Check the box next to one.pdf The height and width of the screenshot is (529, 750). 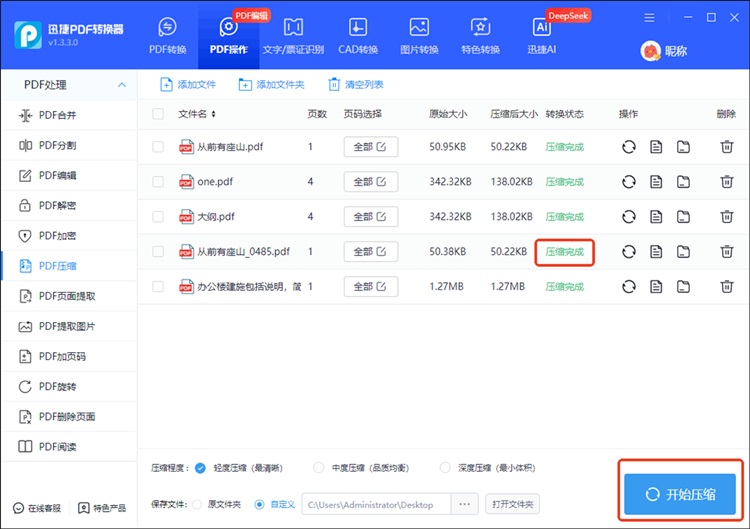[x=158, y=182]
